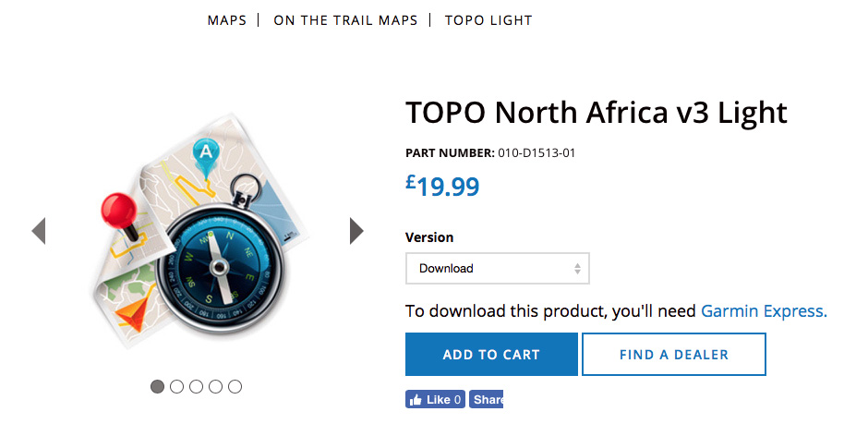This screenshot has height=424, width=868.
Task: Show the next product image
Action: 356,231
